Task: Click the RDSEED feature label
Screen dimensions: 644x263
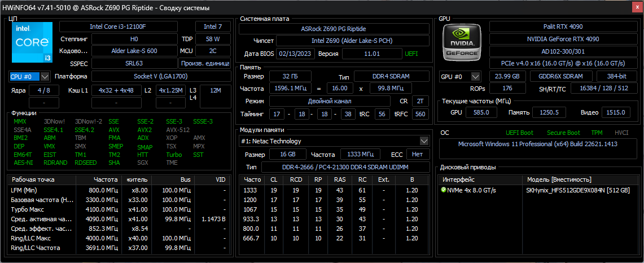Action: tap(86, 163)
